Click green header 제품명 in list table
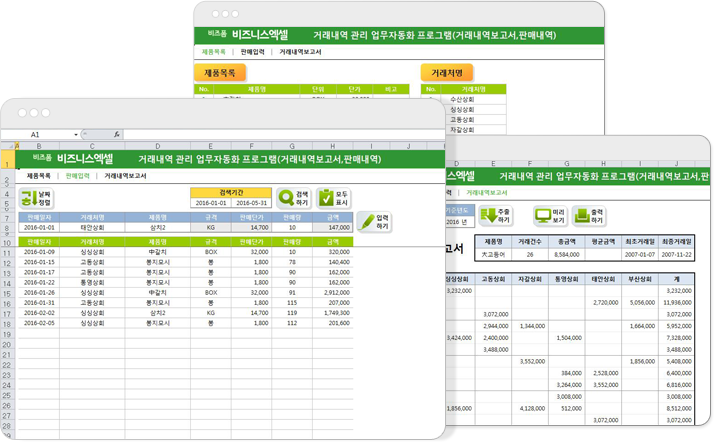The width and height of the screenshot is (714, 442). coord(158,242)
